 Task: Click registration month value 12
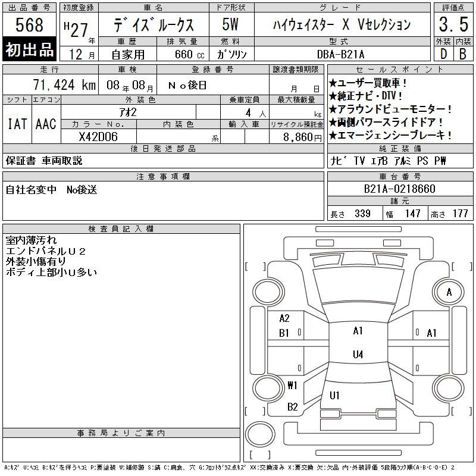(x=76, y=55)
